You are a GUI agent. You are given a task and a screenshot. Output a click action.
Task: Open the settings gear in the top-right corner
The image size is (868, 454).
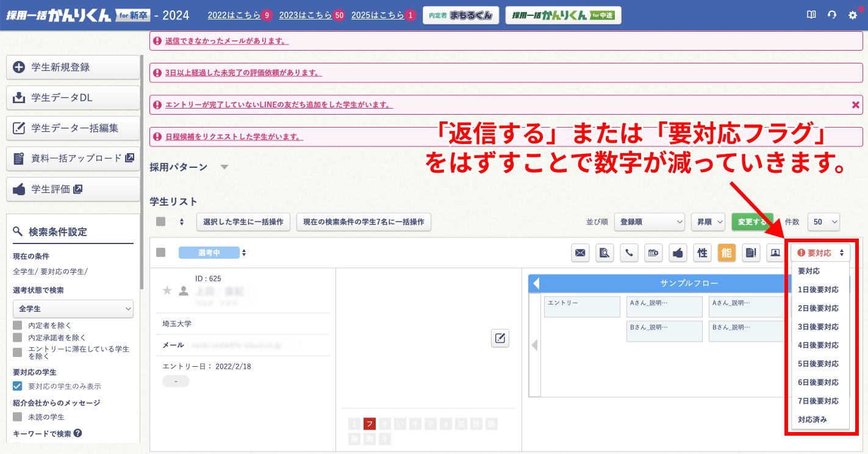coord(853,15)
